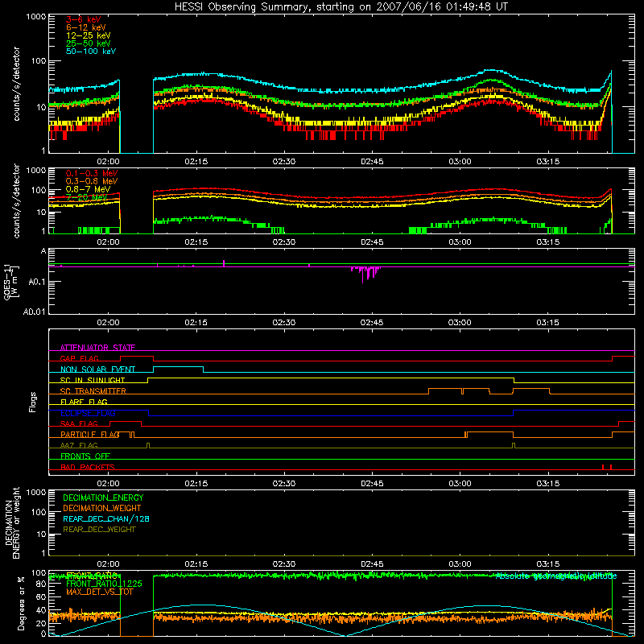This screenshot has height=644, width=644.
Task: Click the green FRONTS_OFF label
Action: coord(85,456)
